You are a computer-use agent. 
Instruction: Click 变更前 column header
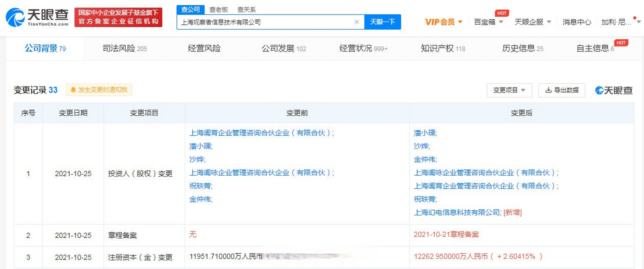pos(297,113)
